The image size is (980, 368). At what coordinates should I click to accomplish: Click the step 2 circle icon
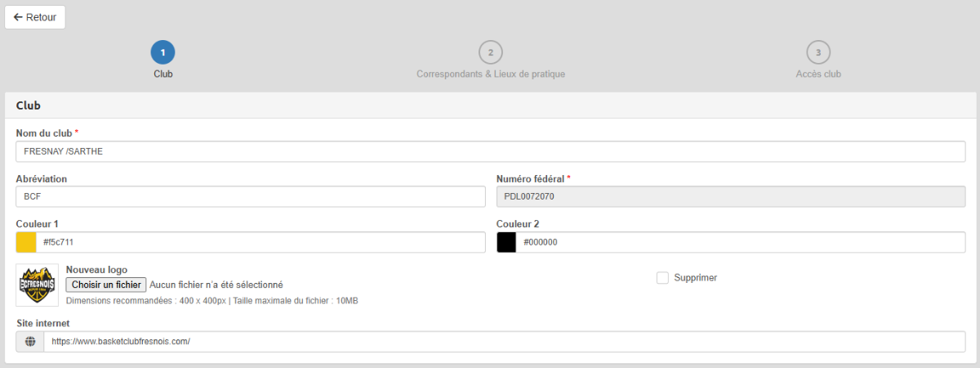pos(490,52)
